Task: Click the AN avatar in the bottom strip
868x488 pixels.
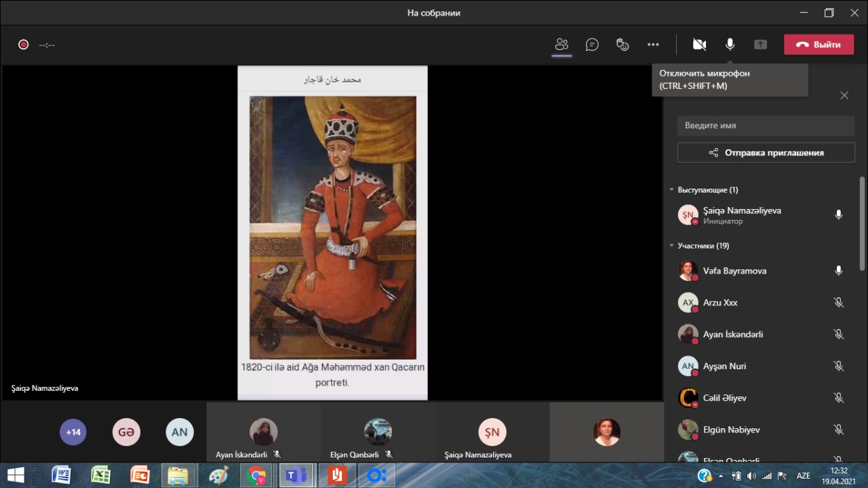Action: tap(180, 432)
